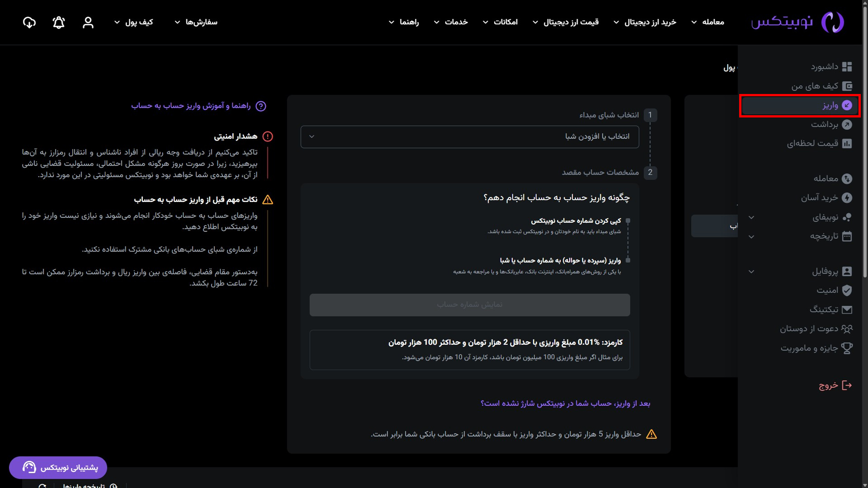
Task: Click the داشبورد dashboard icon
Action: pyautogui.click(x=847, y=67)
